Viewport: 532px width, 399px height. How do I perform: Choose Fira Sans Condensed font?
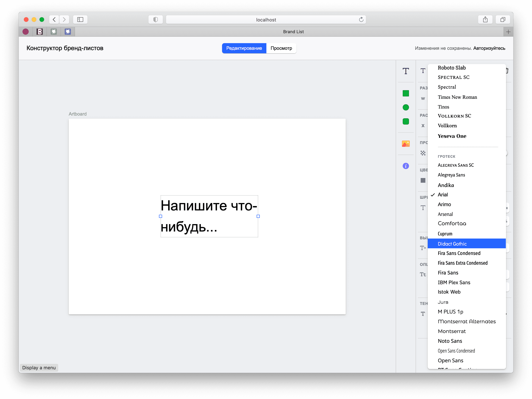point(467,253)
